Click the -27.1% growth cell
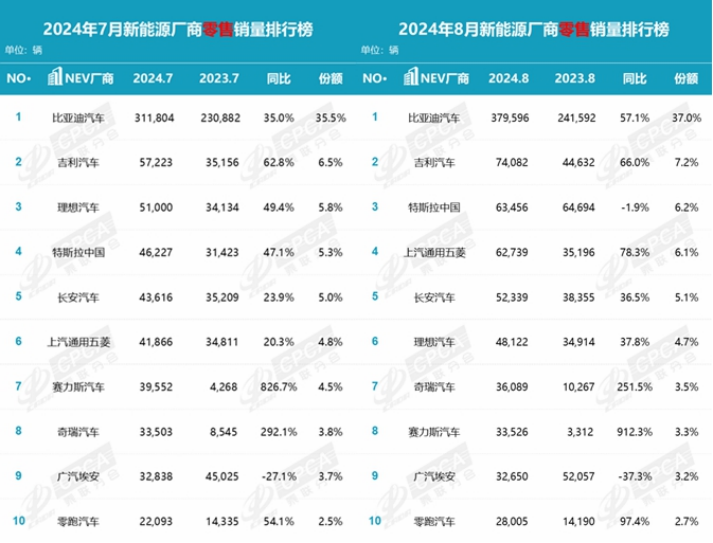 279,477
